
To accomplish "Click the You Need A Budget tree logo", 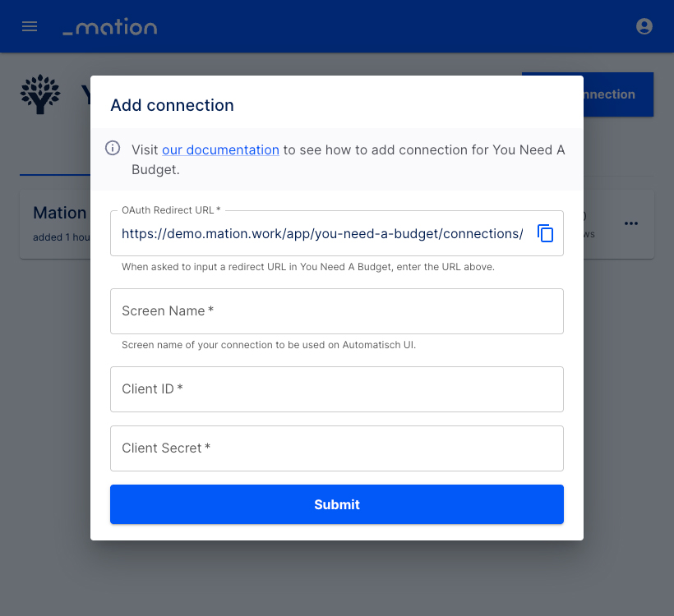I will 40,94.
